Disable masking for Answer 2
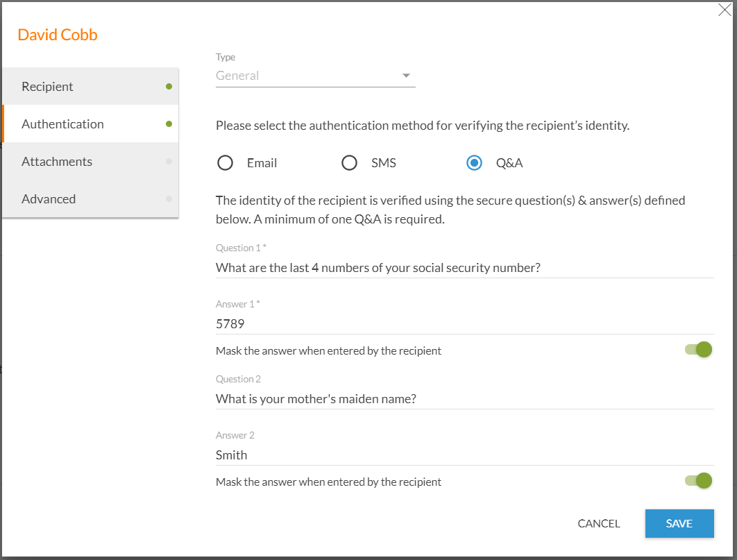The height and width of the screenshot is (560, 737). tap(698, 480)
